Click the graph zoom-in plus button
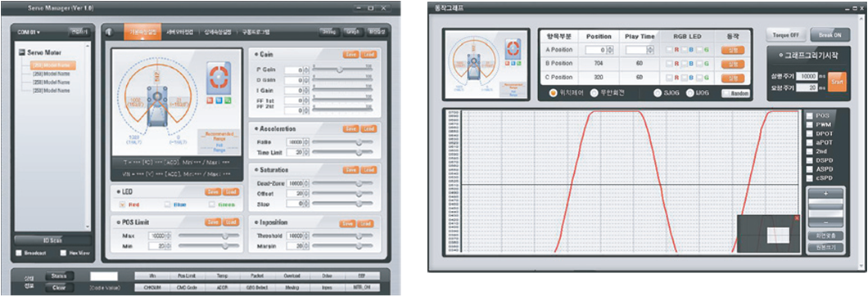The width and height of the screenshot is (868, 296). (x=825, y=194)
